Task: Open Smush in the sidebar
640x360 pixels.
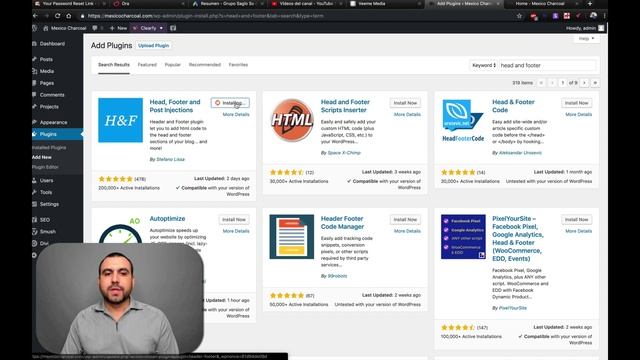Action: 48,231
